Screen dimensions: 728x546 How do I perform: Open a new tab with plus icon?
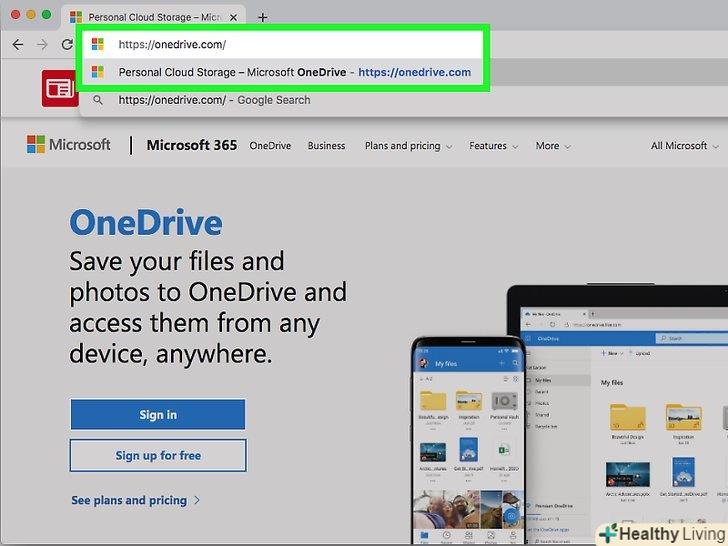click(263, 17)
